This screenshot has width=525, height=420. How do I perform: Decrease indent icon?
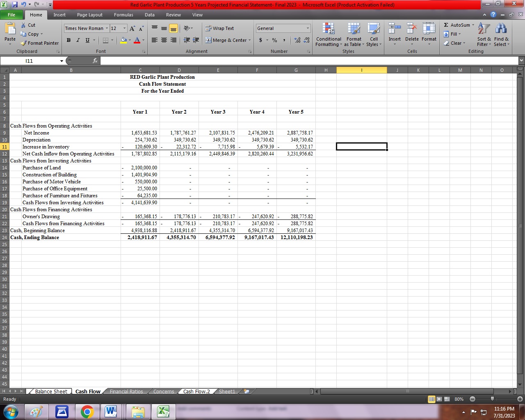tap(187, 40)
